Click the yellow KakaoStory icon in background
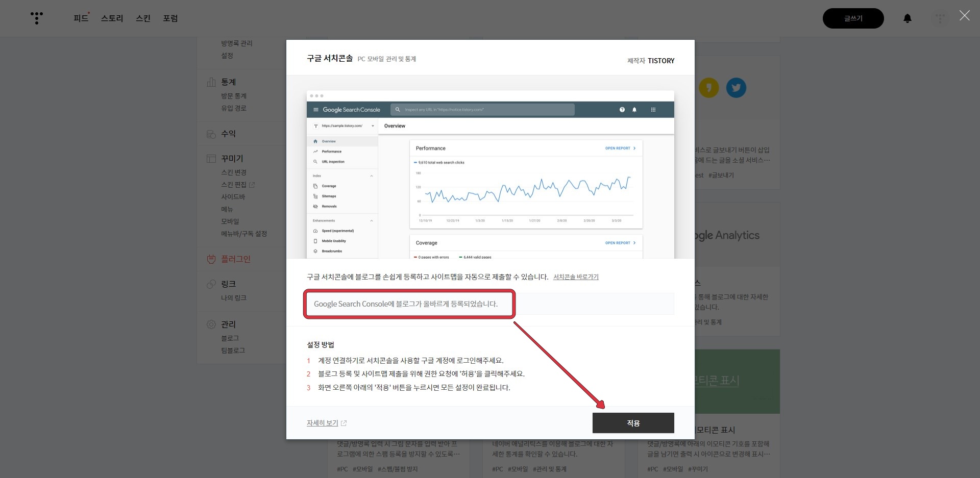This screenshot has width=980, height=478. (x=708, y=88)
